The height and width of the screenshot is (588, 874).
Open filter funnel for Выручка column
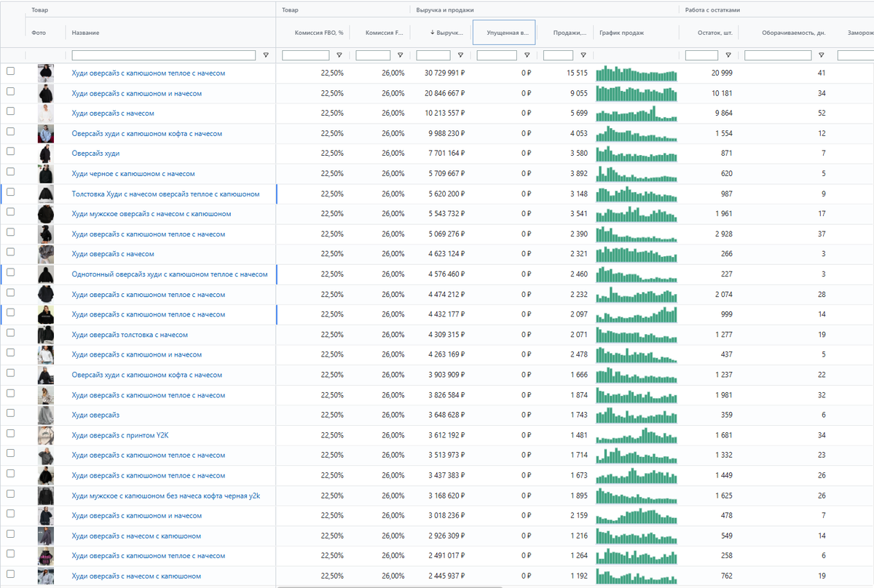point(460,55)
